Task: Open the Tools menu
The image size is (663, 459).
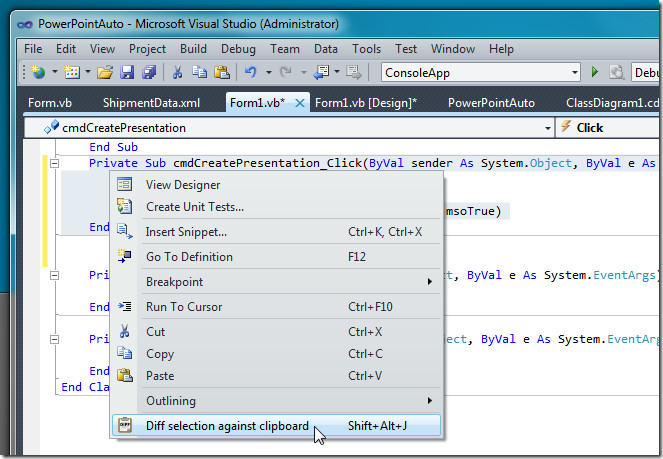Action: pyautogui.click(x=367, y=49)
